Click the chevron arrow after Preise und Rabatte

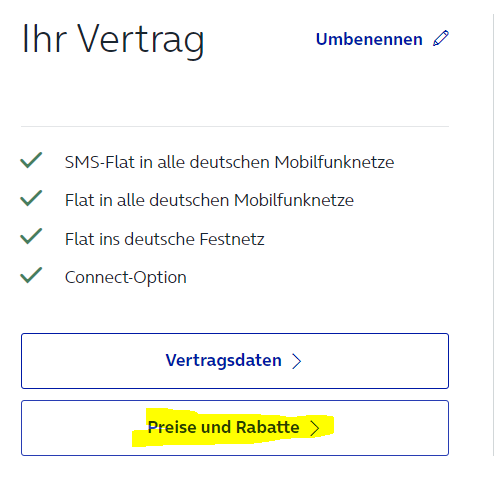coord(314,428)
